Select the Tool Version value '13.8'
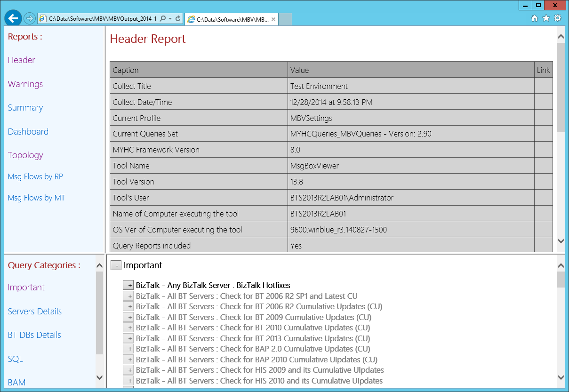The image size is (569, 392). pos(411,182)
